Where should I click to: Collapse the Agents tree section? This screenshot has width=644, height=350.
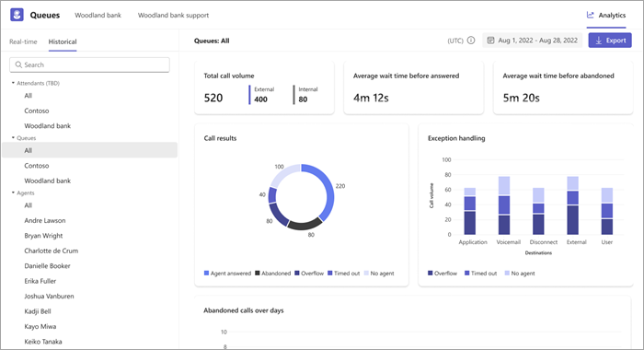13,192
